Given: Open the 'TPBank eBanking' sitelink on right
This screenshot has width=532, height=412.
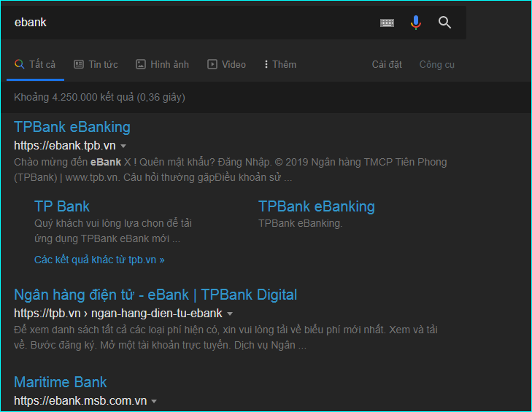Looking at the screenshot, I should coord(317,206).
